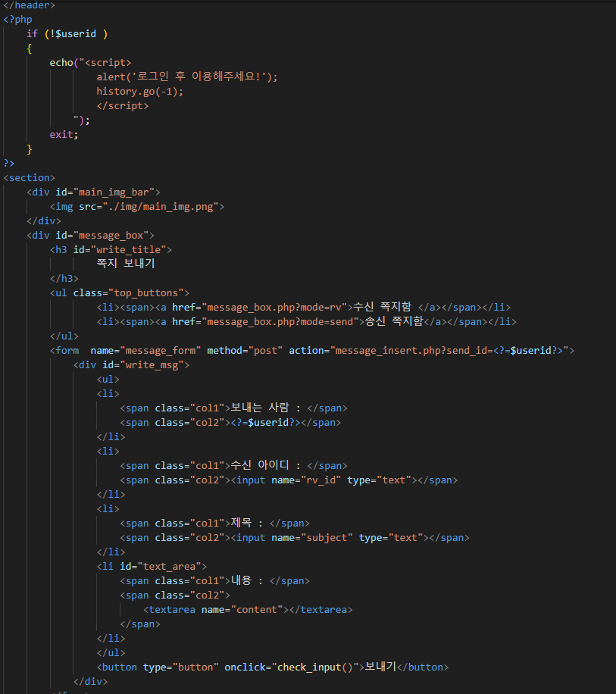Click the '제목 :' span line

pos(214,523)
